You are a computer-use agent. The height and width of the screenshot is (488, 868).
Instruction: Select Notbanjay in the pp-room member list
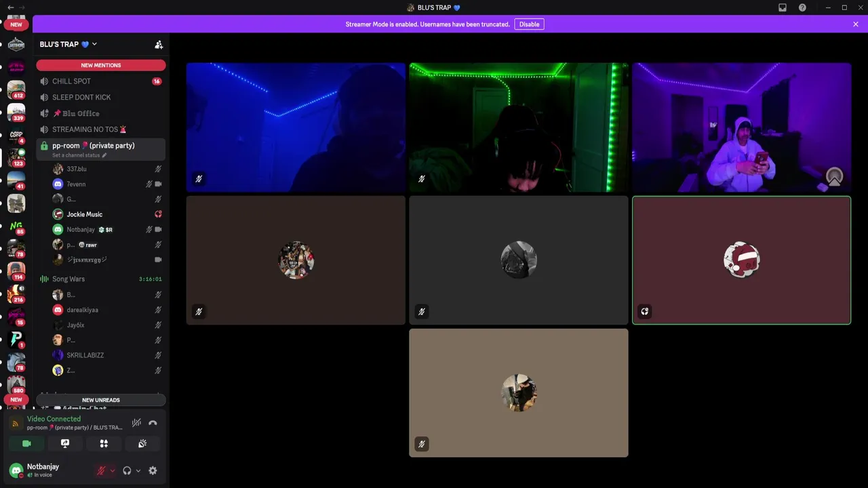(107, 230)
